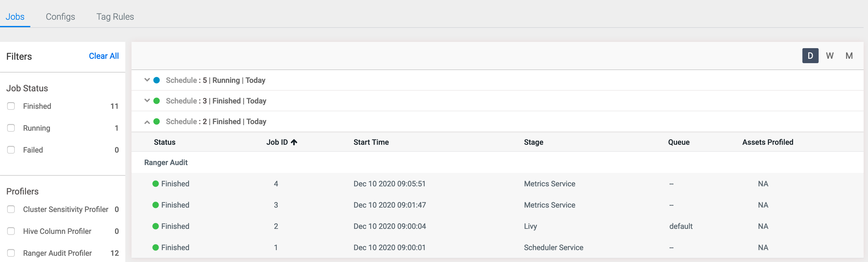Click green status dot for Schedule 3

157,101
